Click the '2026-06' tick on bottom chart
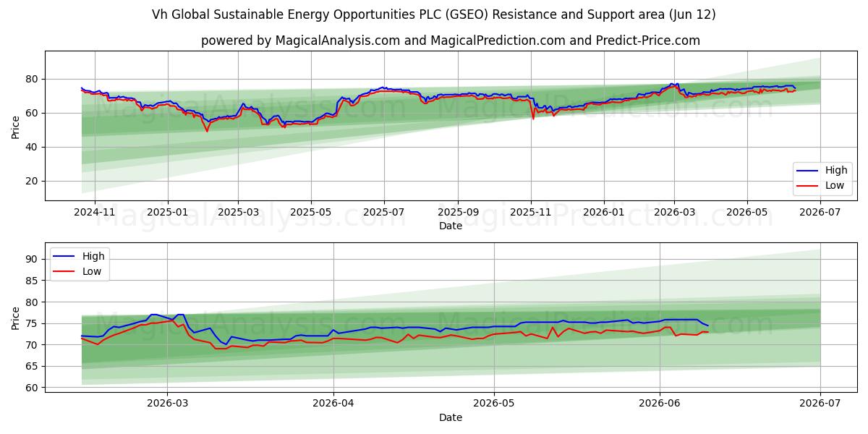 tap(660, 404)
